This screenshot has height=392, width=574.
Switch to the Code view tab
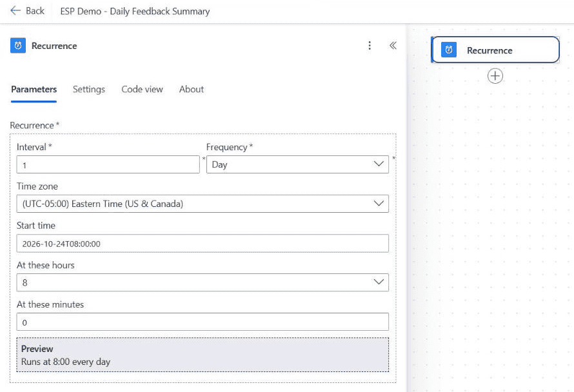[x=142, y=90]
